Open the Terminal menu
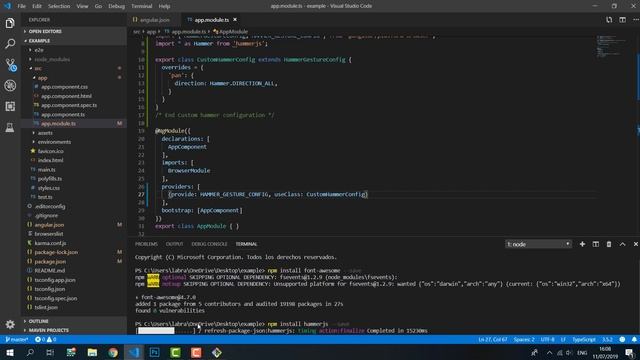Screen dimensions: 640x360 (x=141, y=6)
